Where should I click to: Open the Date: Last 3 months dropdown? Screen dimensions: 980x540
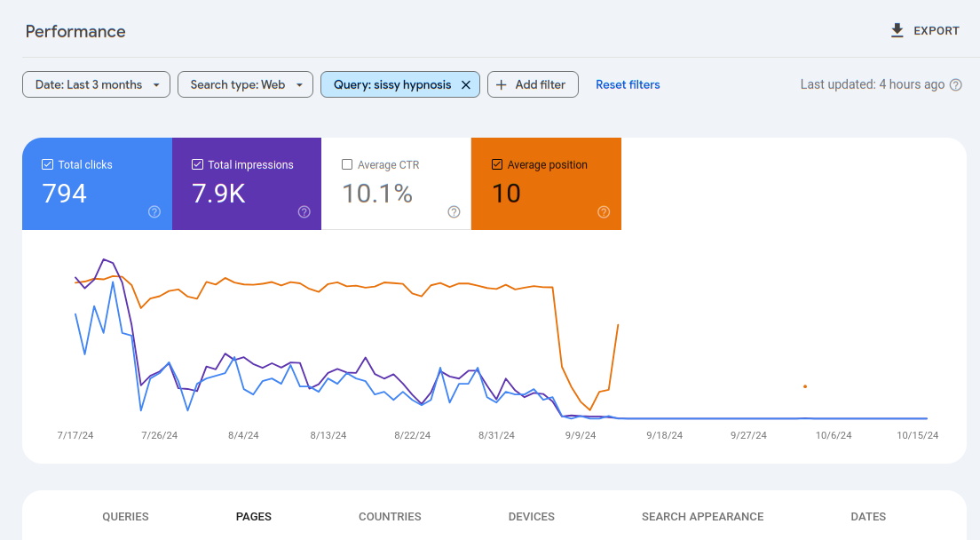(x=96, y=85)
